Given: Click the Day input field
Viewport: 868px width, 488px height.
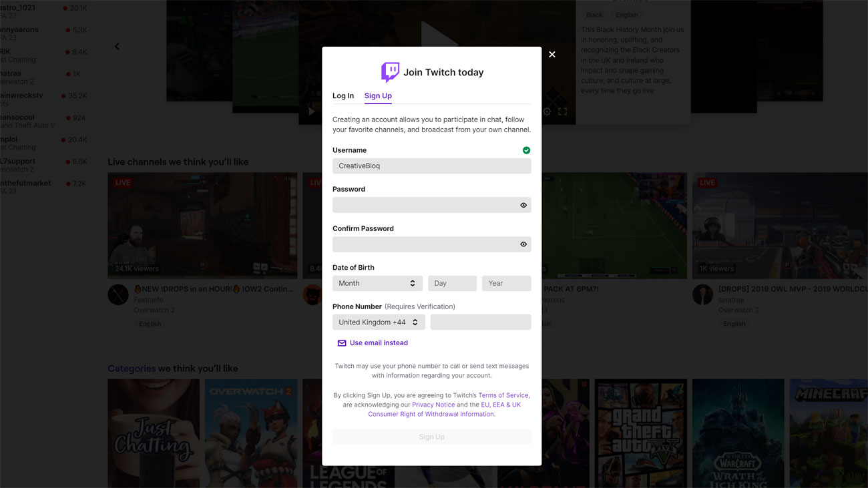Looking at the screenshot, I should pos(453,283).
